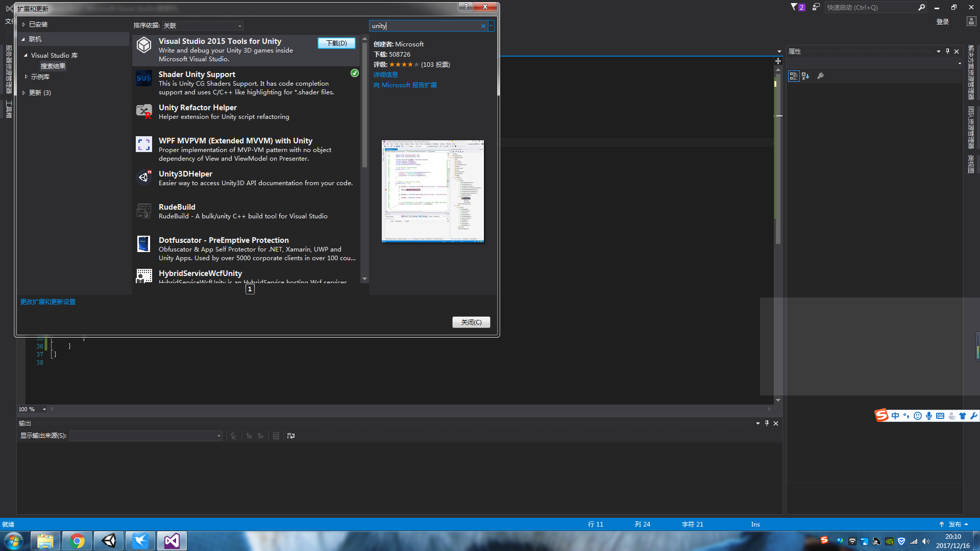Open the send feedback icon

(816, 7)
